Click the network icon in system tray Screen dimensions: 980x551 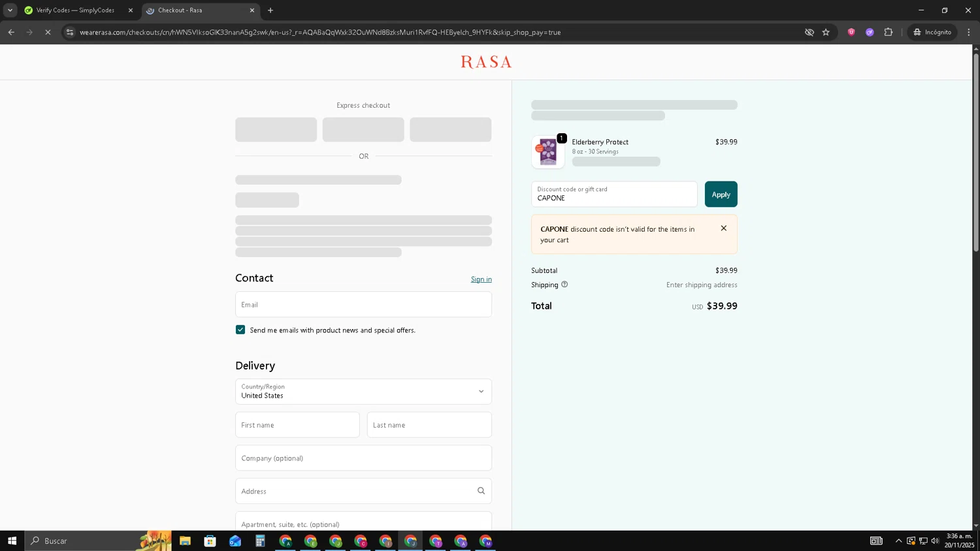923,541
